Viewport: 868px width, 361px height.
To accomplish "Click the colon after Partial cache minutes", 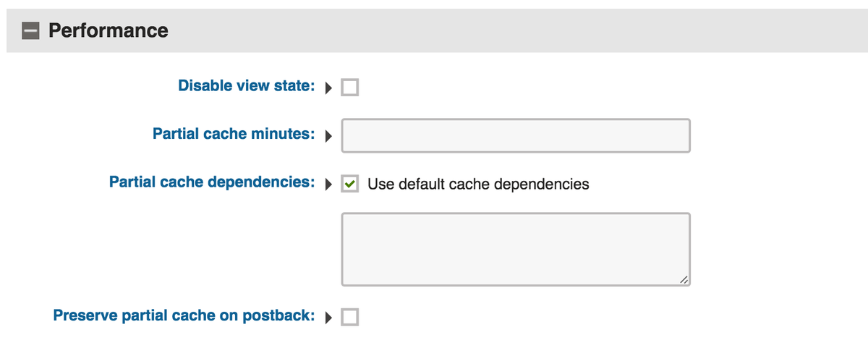I will (312, 135).
